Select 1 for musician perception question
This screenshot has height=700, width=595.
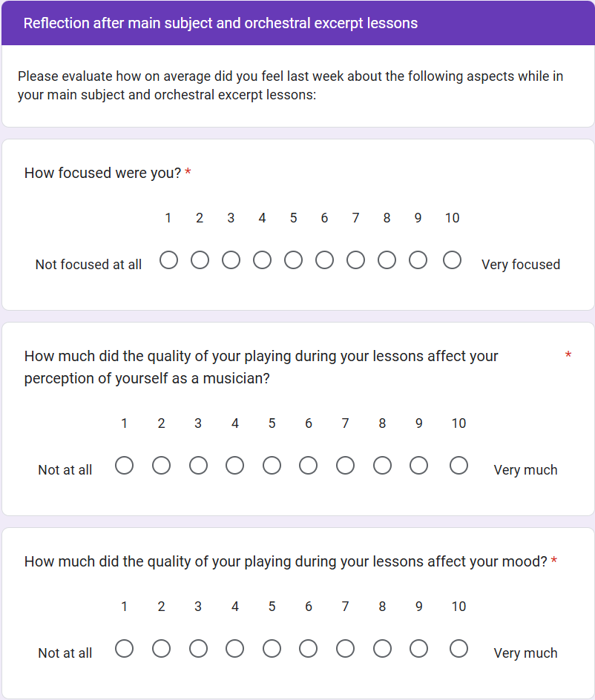tap(124, 466)
